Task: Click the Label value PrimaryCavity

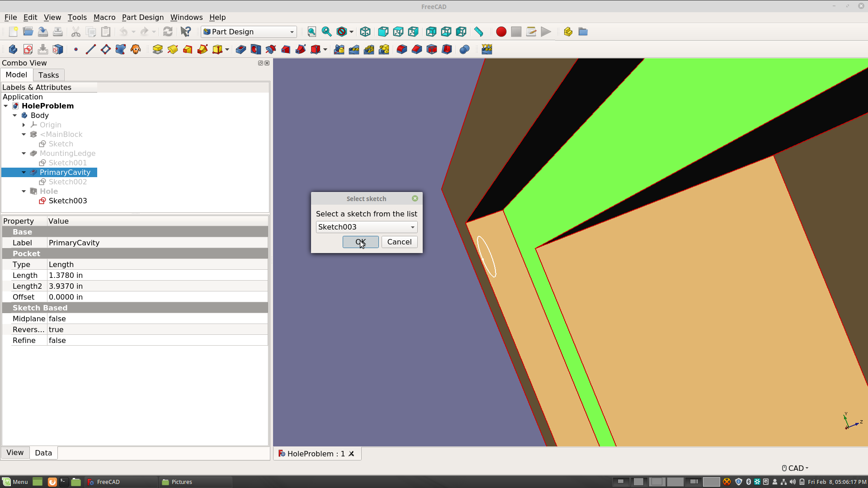Action: coord(157,243)
